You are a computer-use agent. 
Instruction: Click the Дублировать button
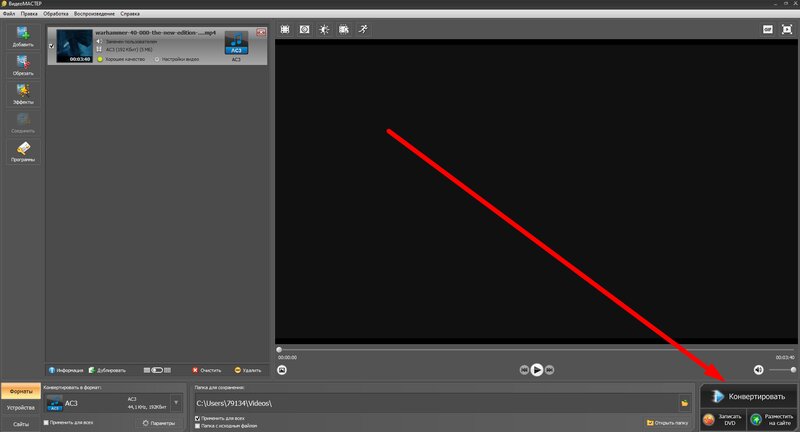pyautogui.click(x=107, y=370)
